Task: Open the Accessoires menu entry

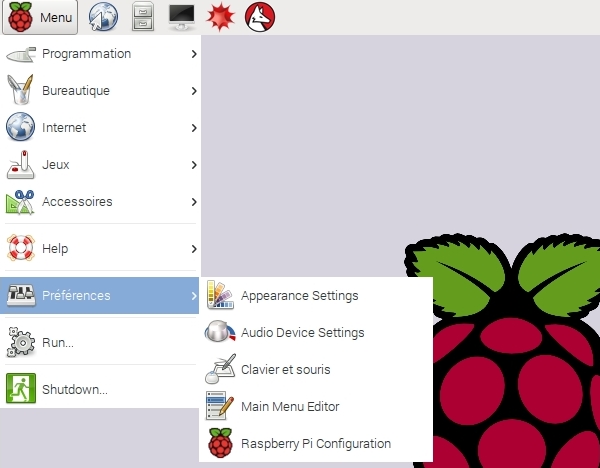Action: pos(99,202)
